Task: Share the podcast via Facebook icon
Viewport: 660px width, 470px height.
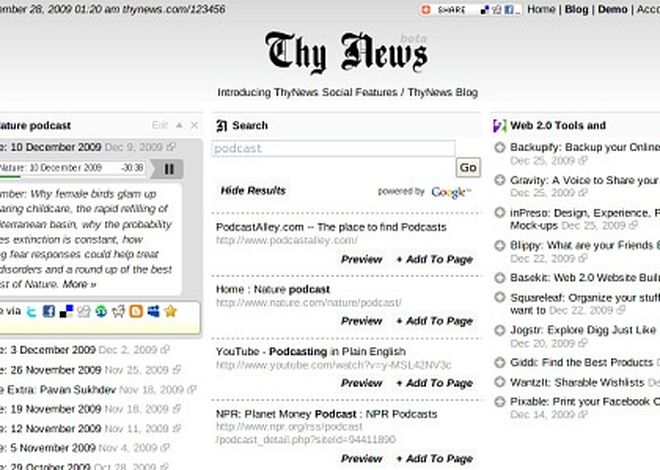Action: 49,311
